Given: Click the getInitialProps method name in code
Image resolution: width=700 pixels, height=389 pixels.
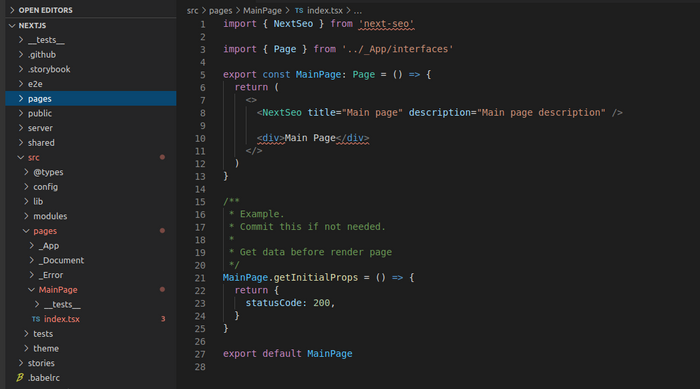Looking at the screenshot, I should (316, 277).
